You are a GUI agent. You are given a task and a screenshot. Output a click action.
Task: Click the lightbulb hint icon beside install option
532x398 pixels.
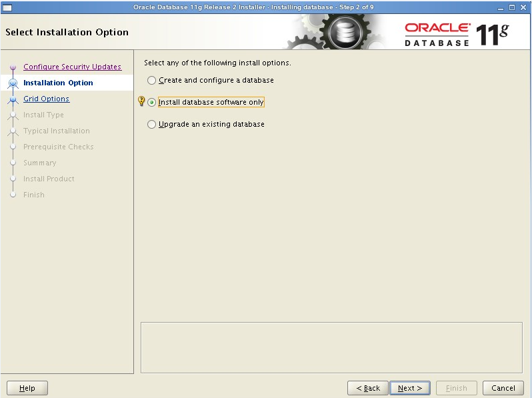pyautogui.click(x=141, y=101)
